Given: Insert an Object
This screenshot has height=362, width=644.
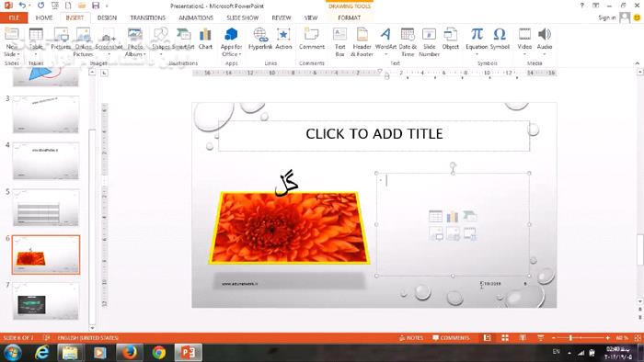Looking at the screenshot, I should [451, 39].
